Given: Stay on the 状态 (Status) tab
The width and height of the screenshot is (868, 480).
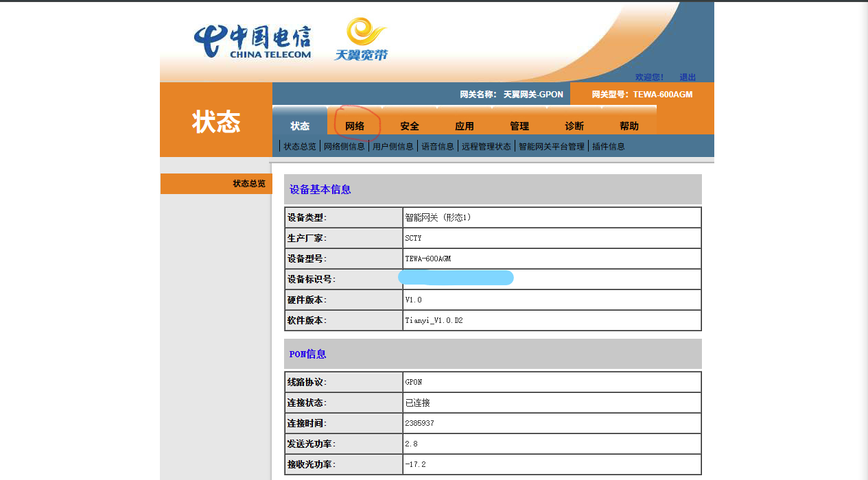Looking at the screenshot, I should pos(301,125).
